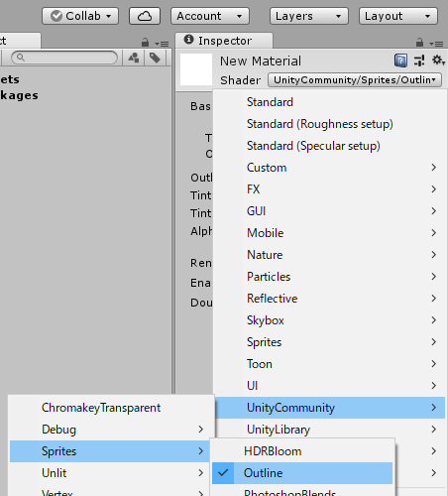Screen dimensions: 448x496
Task: Expand the Reflective shader submenu
Action: [x=329, y=299]
